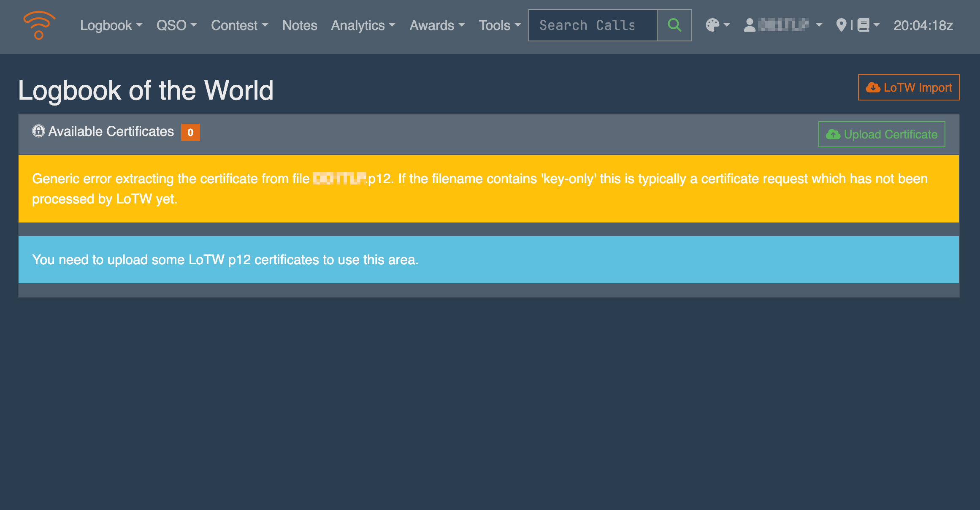Open the Tools menu
The width and height of the screenshot is (980, 510).
coord(500,25)
